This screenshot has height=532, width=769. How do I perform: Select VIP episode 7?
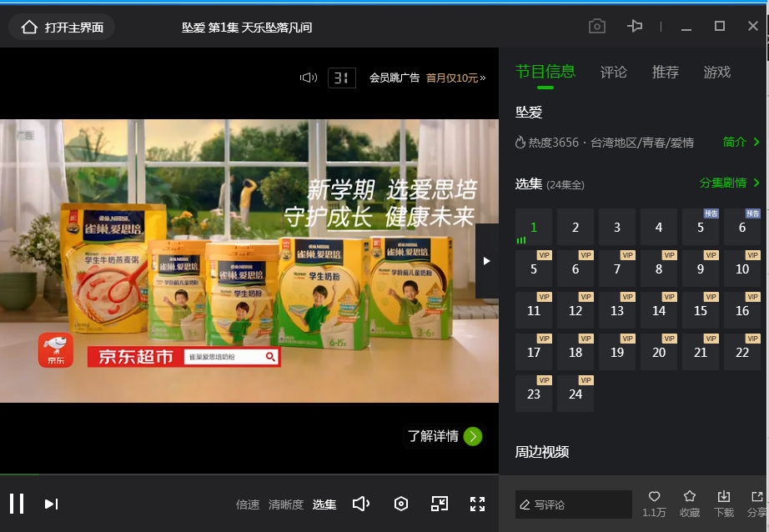(x=617, y=269)
